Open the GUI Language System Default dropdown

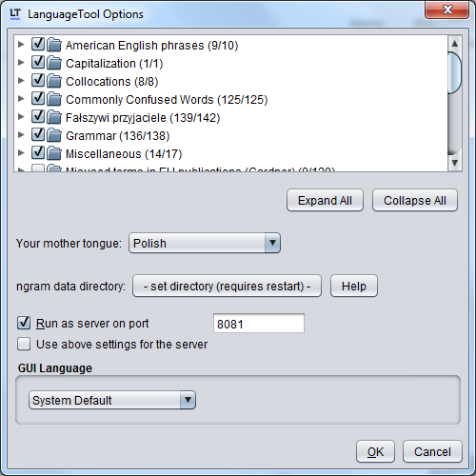(112, 400)
